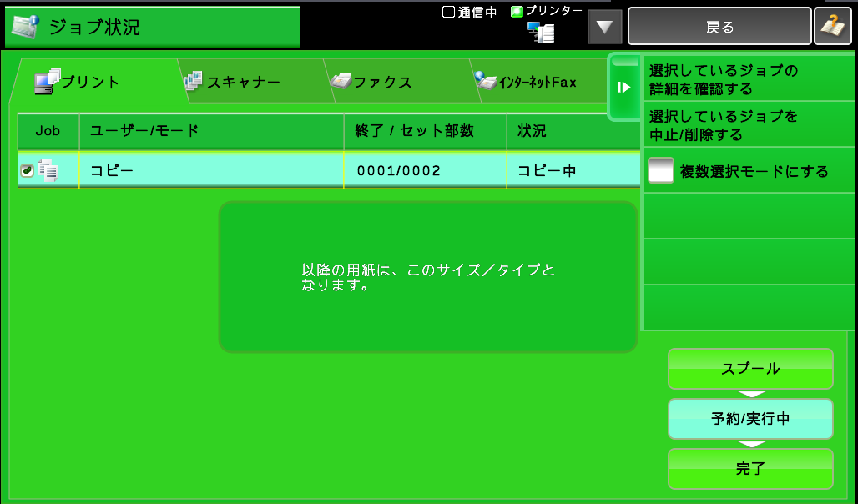
Task: Click the printer status device icon
Action: (541, 33)
